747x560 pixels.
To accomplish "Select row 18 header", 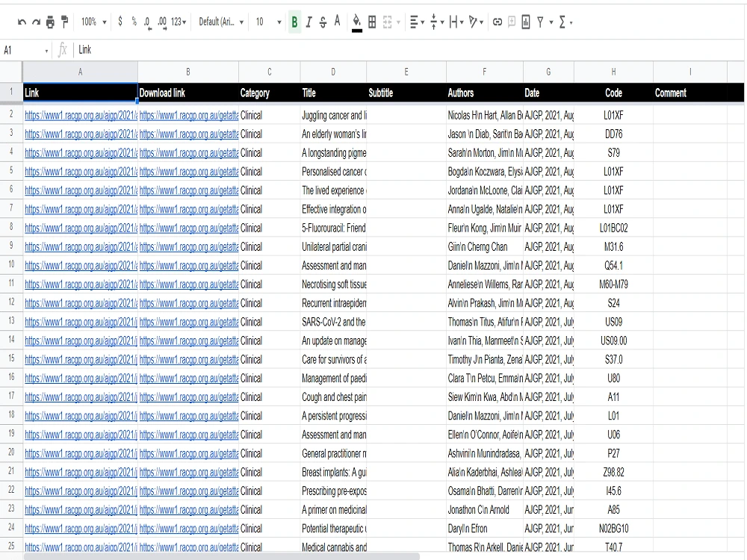I will click(x=11, y=415).
